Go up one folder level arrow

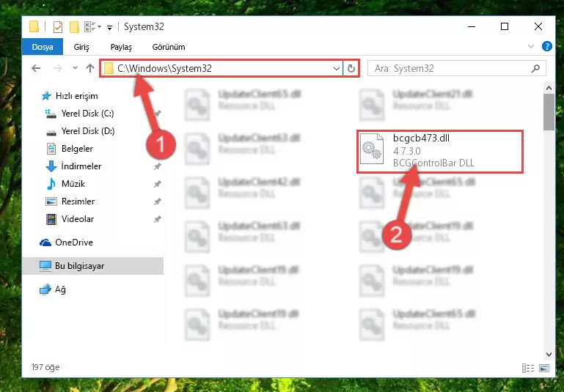(90, 68)
